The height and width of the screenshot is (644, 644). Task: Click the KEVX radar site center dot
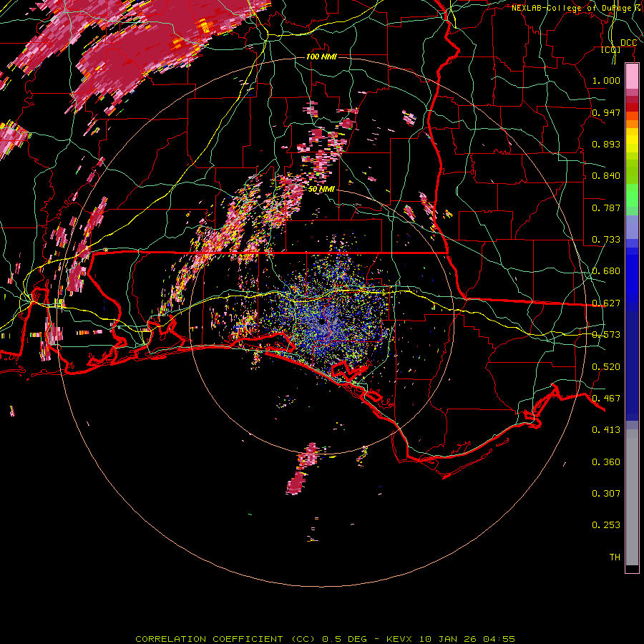321,322
